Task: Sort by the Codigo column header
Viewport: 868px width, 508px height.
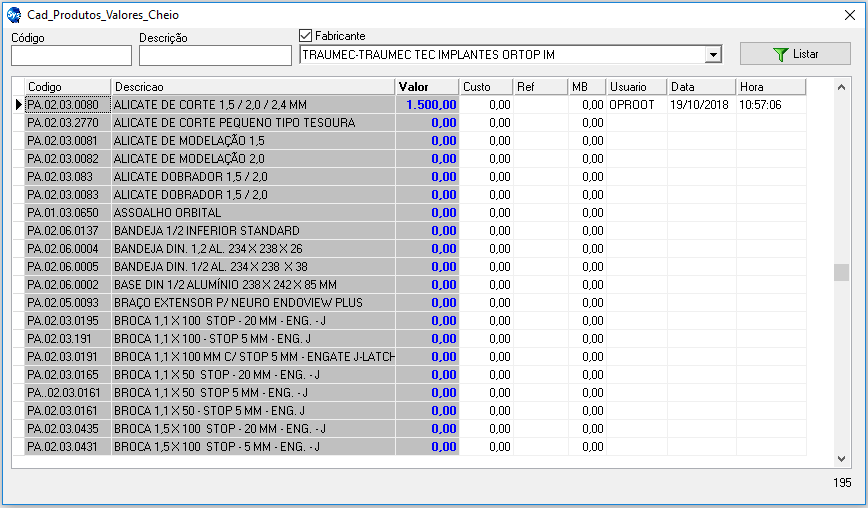Action: [x=67, y=87]
